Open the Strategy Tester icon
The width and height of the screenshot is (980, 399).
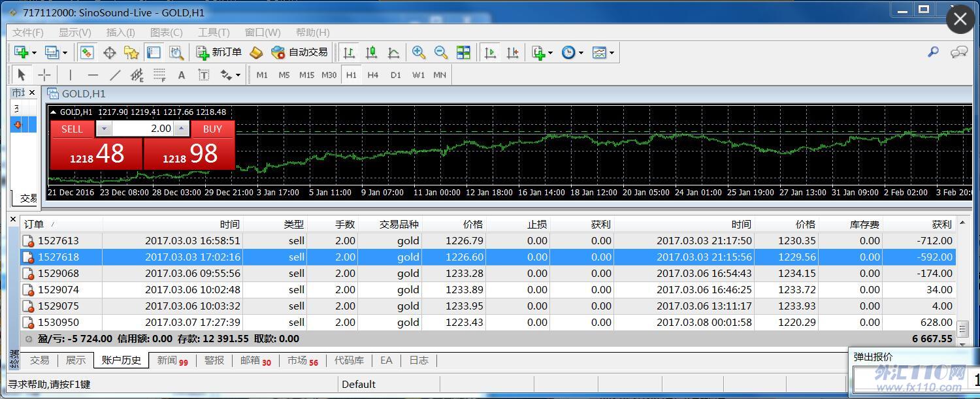tap(176, 52)
